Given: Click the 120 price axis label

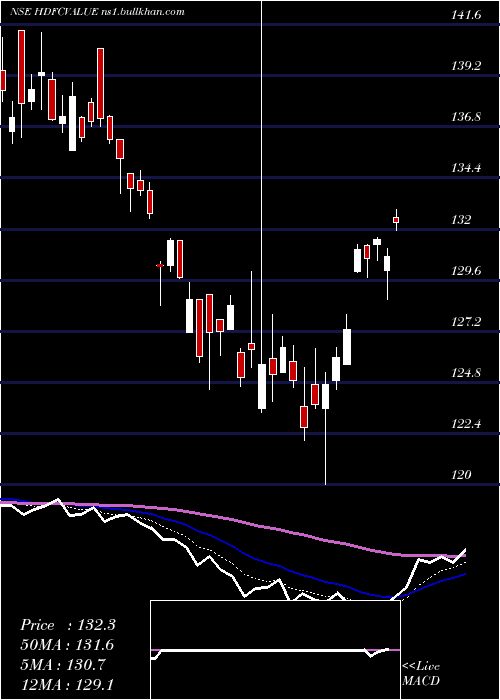Looking at the screenshot, I should pyautogui.click(x=461, y=474).
